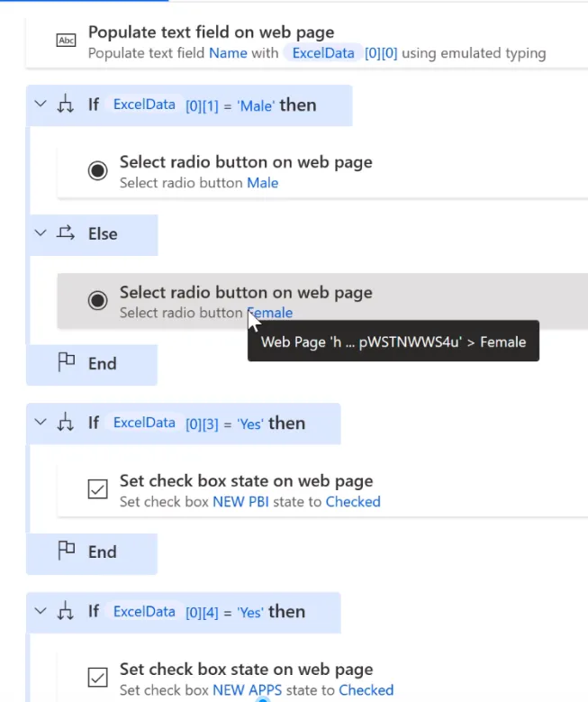Open the Female radio button element link
The image size is (588, 702).
[270, 313]
